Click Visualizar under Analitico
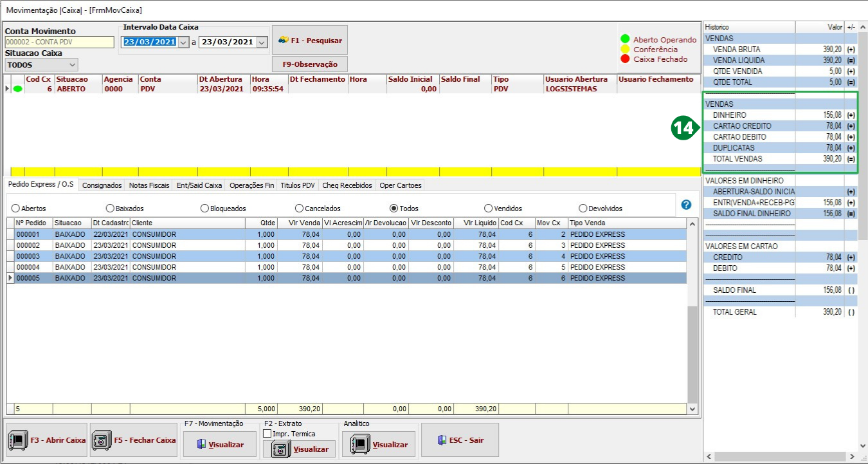The image size is (868, 464). click(379, 445)
